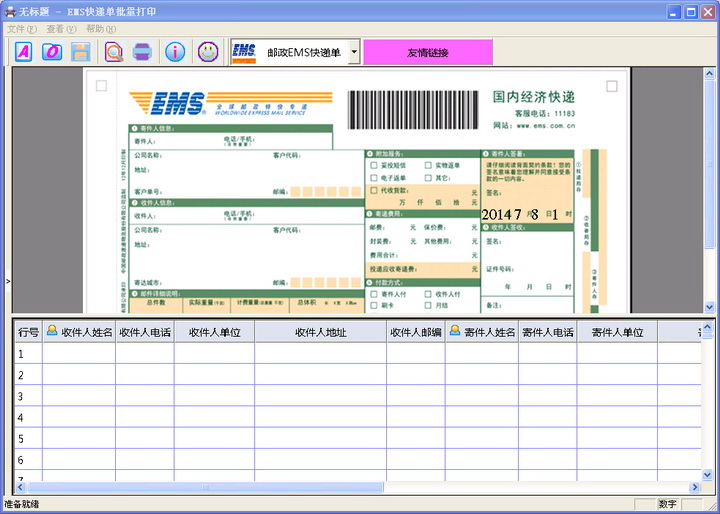This screenshot has width=720, height=514.
Task: Click the 收件人电话 column header
Action: 145,332
